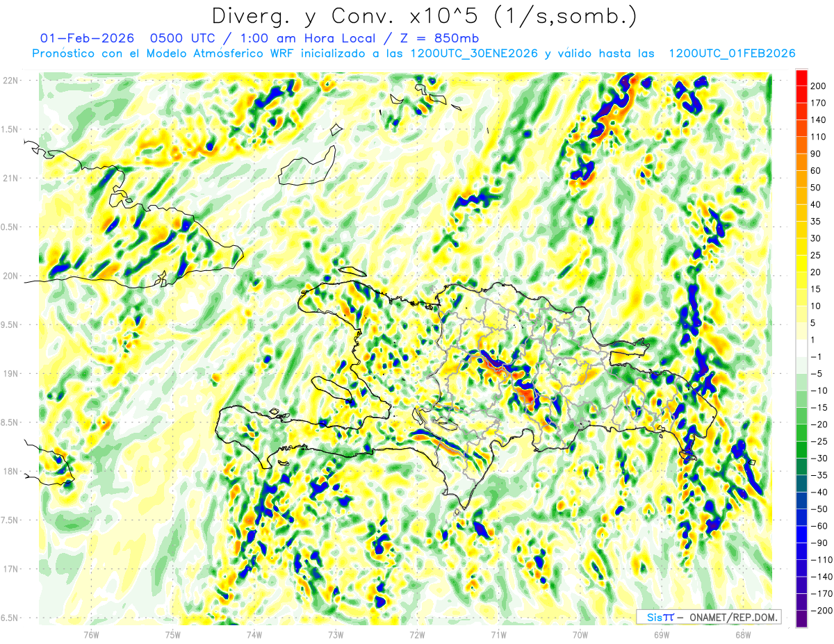Click the "18N" latitude label
Viewport: 834px width, 644px height.
pos(10,472)
